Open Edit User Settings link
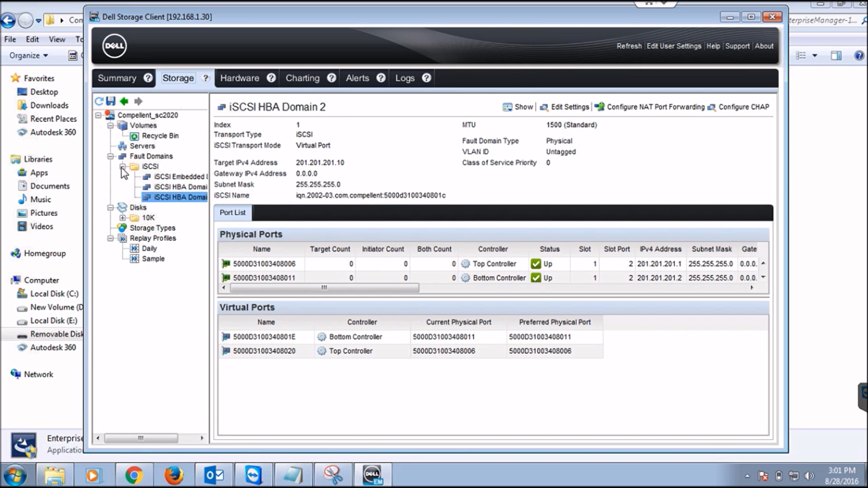This screenshot has height=488, width=868. pyautogui.click(x=675, y=46)
